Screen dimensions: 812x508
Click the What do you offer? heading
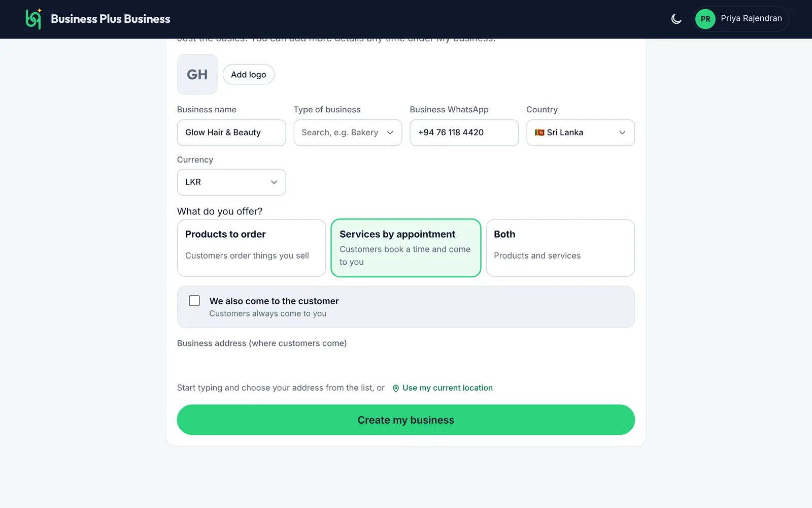pyautogui.click(x=220, y=211)
